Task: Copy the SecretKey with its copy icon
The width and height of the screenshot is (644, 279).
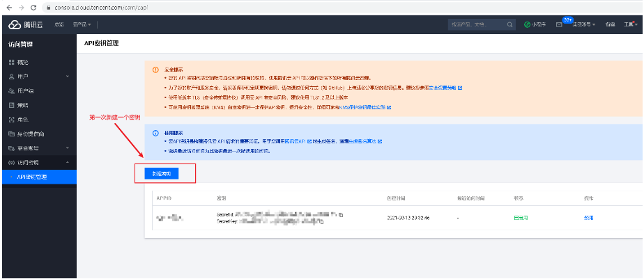Action: [x=321, y=221]
